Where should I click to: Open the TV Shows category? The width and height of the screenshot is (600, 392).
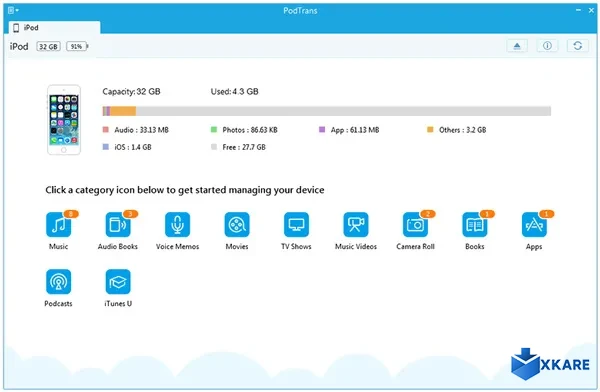(296, 225)
